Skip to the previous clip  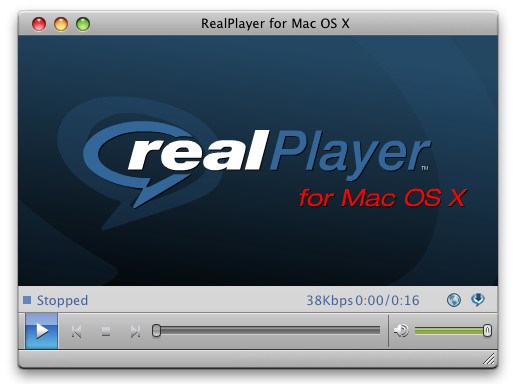[77, 331]
